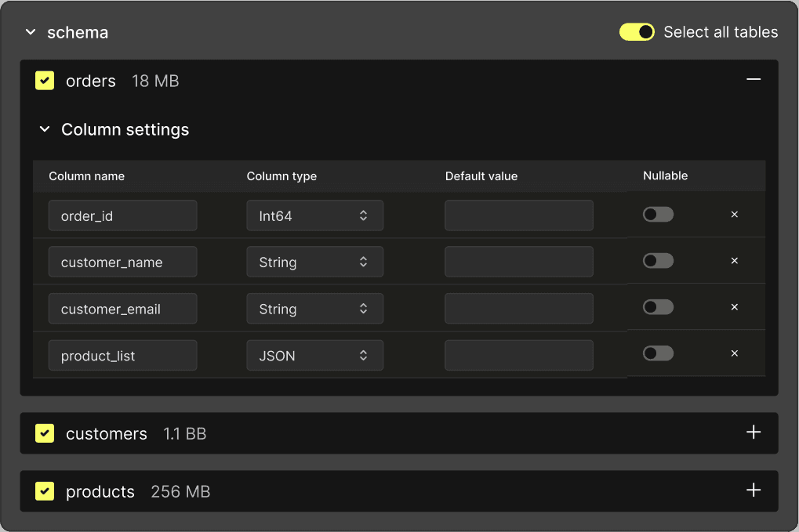This screenshot has height=532, width=799.
Task: Uncheck the products table checkbox
Action: click(x=45, y=491)
